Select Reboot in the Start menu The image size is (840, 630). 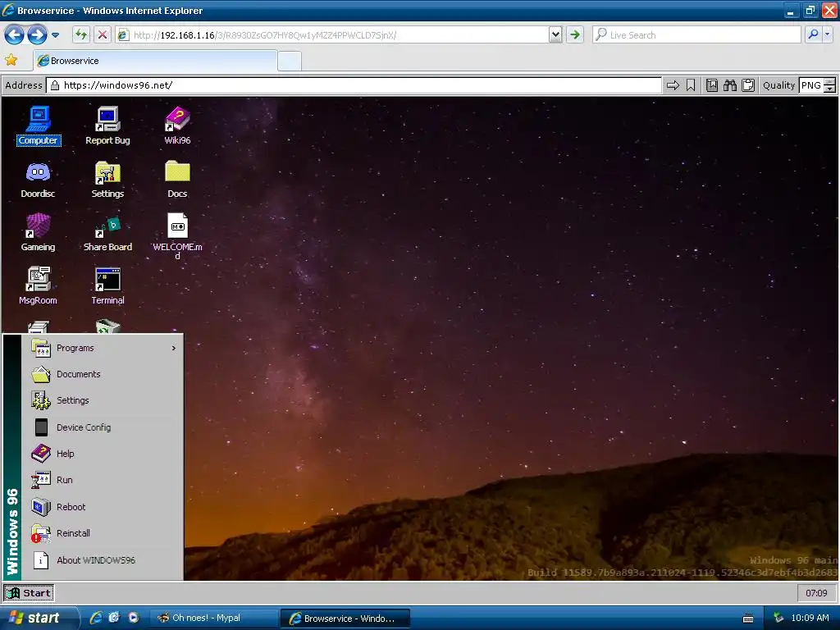pyautogui.click(x=103, y=507)
